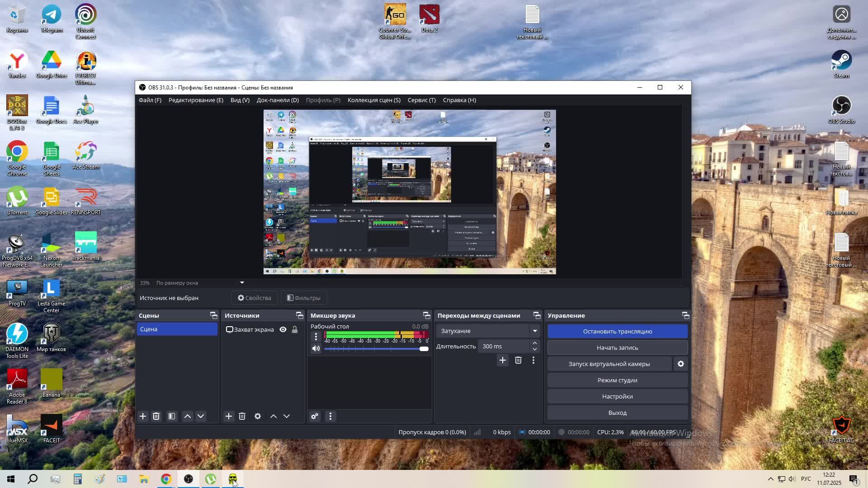The width and height of the screenshot is (868, 488).
Task: Open the Сервис (T) menu
Action: [421, 100]
